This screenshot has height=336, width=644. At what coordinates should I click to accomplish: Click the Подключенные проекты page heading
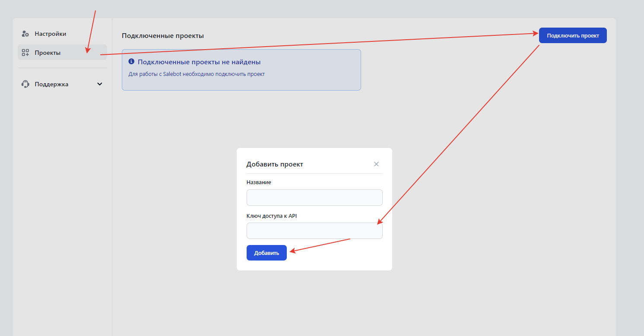tap(163, 36)
